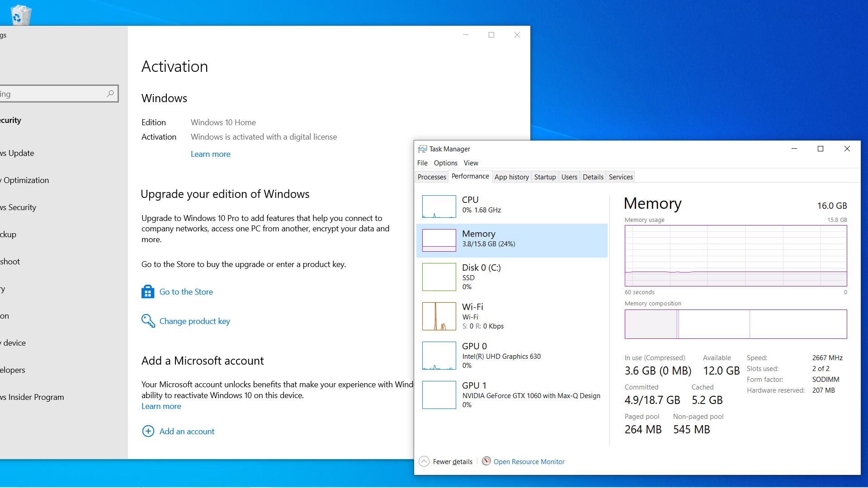This screenshot has width=868, height=488.
Task: Switch to the Users tab
Action: pos(569,177)
